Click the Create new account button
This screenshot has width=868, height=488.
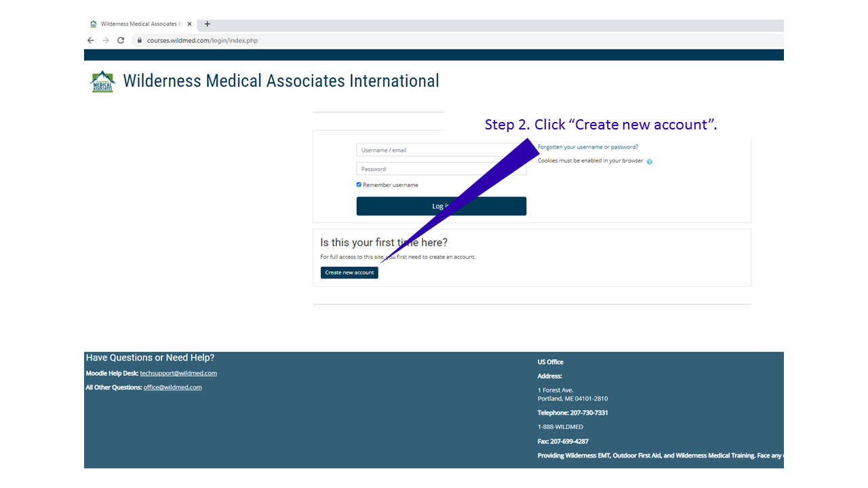(349, 272)
